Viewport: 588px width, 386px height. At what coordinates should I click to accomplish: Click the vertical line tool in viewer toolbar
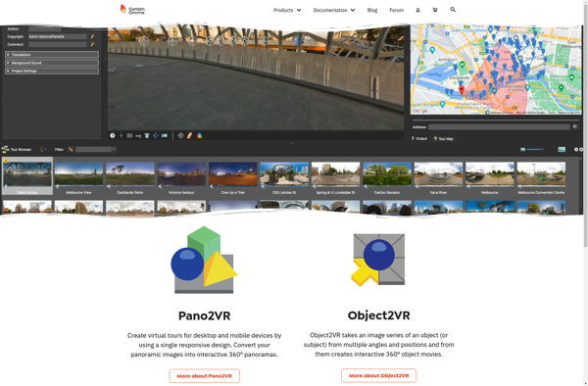pos(121,135)
